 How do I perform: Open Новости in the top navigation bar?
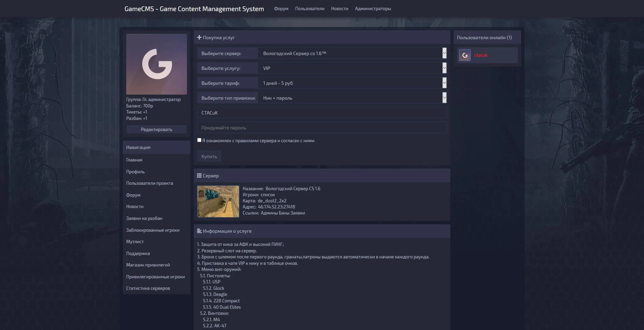pos(340,9)
